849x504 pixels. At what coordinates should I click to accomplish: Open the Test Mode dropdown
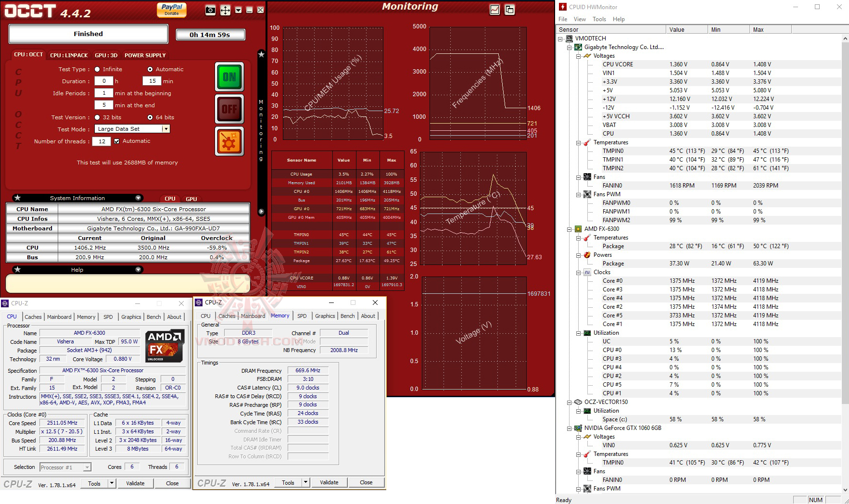[165, 129]
